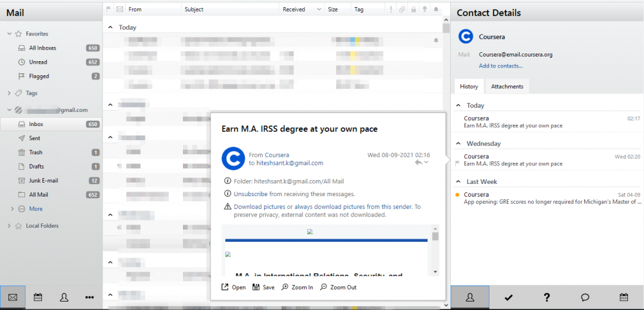Select the History tab
This screenshot has width=644, height=310.
(x=469, y=86)
